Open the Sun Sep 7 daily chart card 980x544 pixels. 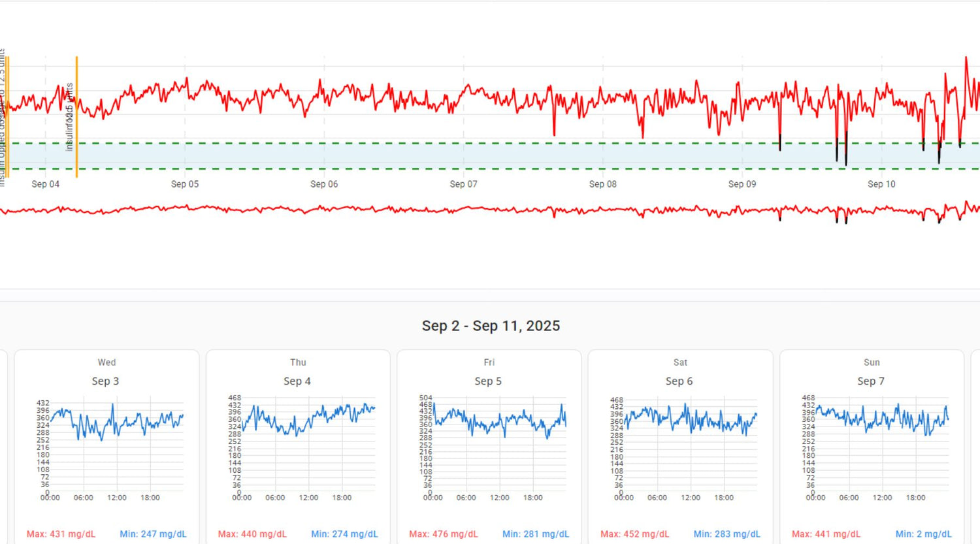872,381
